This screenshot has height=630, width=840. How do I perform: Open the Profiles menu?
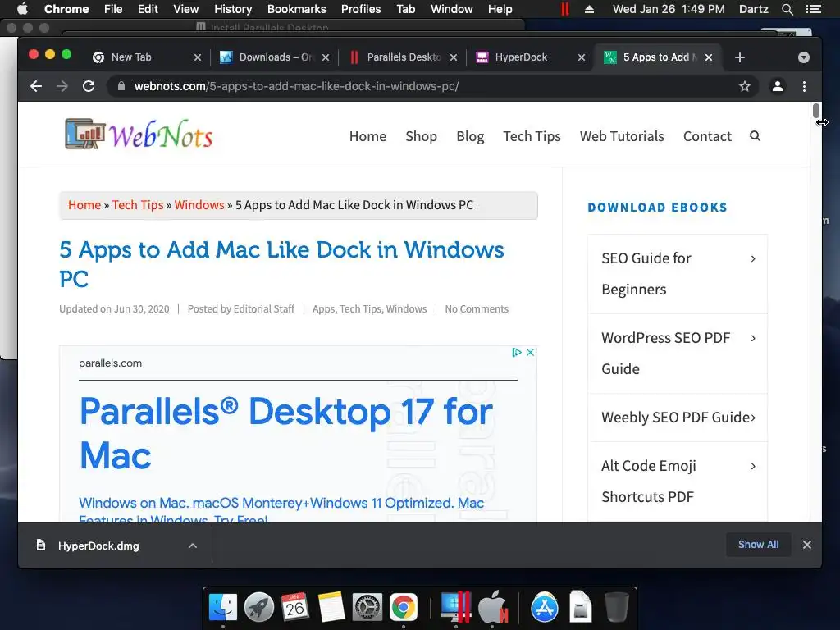pos(361,9)
